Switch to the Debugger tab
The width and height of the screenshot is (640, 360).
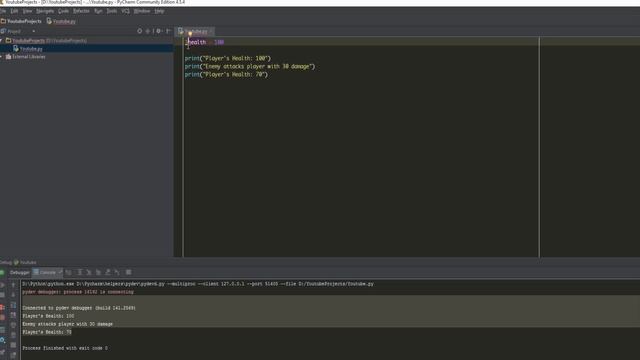tap(20, 272)
